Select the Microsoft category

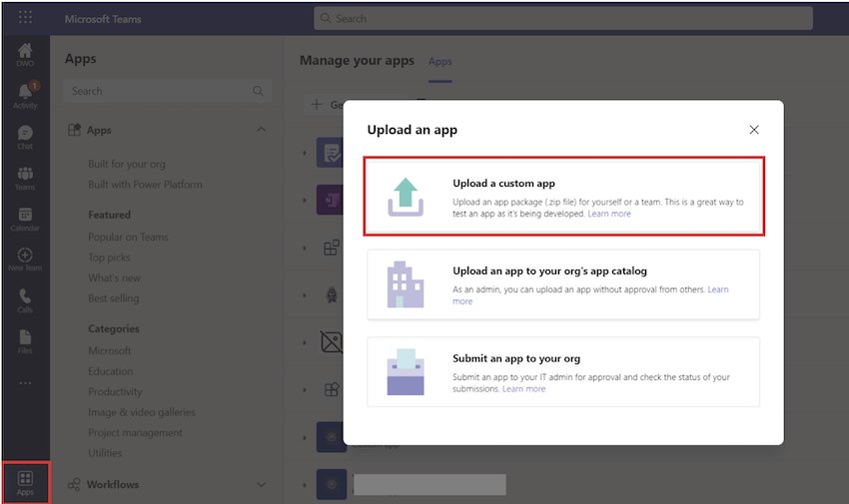110,351
